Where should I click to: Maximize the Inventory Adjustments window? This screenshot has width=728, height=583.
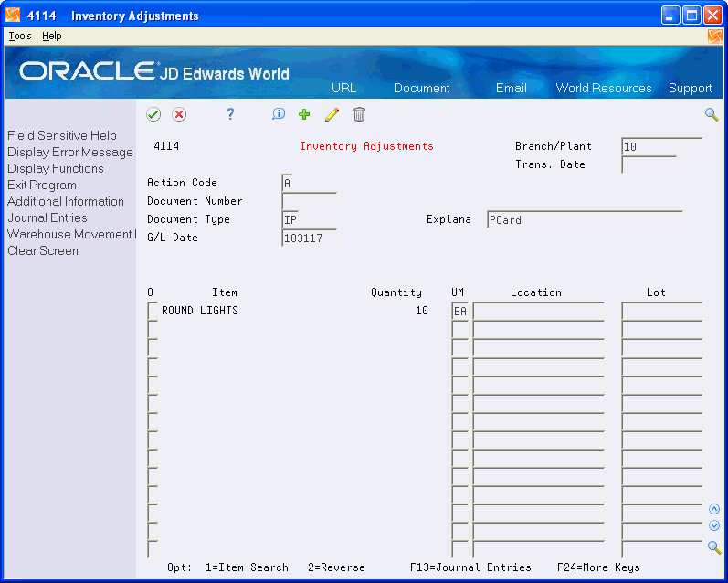point(691,16)
